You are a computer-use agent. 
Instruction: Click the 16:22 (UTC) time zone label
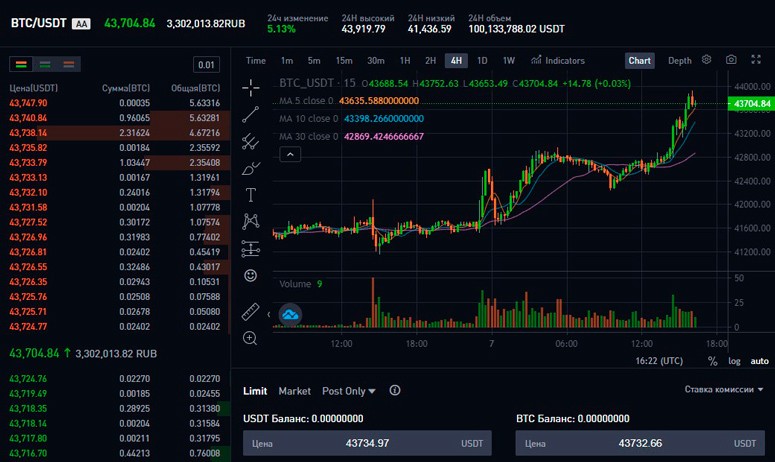pyautogui.click(x=659, y=361)
